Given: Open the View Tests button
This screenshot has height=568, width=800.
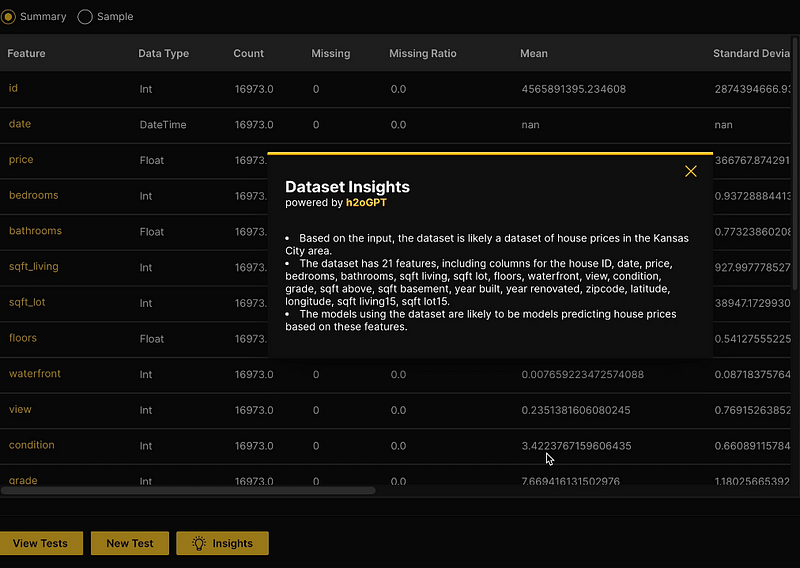Looking at the screenshot, I should click(x=40, y=543).
